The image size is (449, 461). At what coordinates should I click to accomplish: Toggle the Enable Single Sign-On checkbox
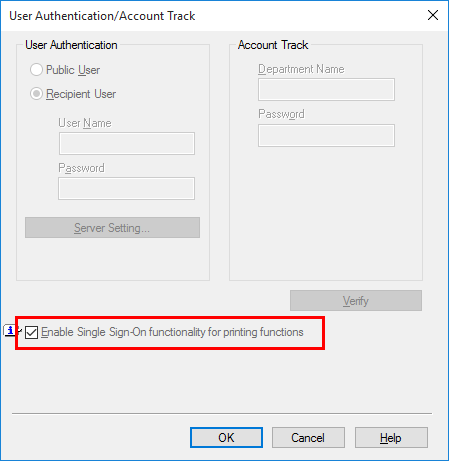point(31,332)
